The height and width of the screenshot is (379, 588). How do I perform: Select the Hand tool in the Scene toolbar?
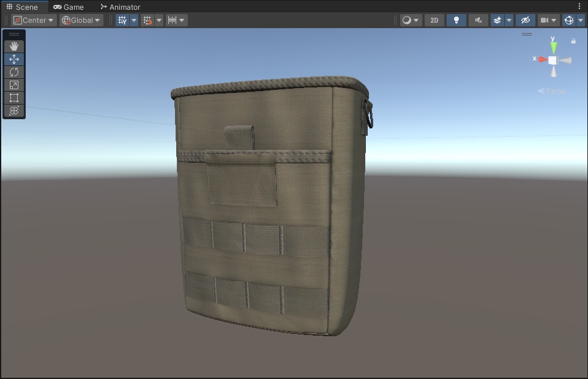13,46
